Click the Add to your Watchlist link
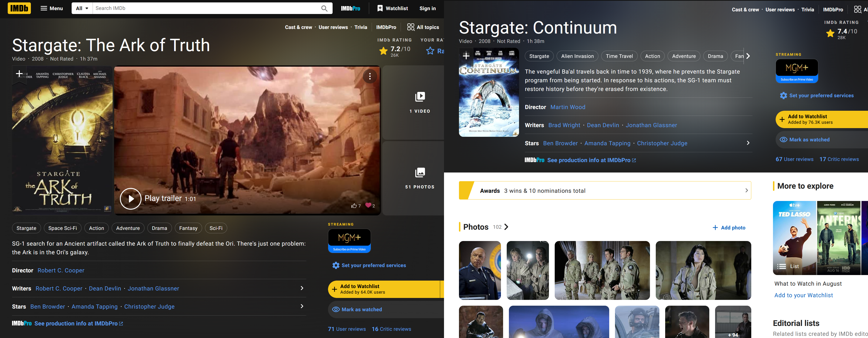 click(804, 295)
